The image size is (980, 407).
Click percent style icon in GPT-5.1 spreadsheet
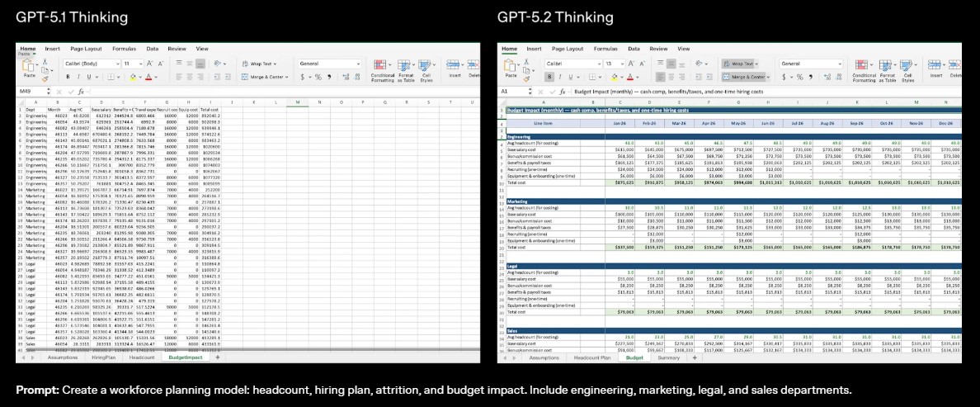tap(318, 77)
